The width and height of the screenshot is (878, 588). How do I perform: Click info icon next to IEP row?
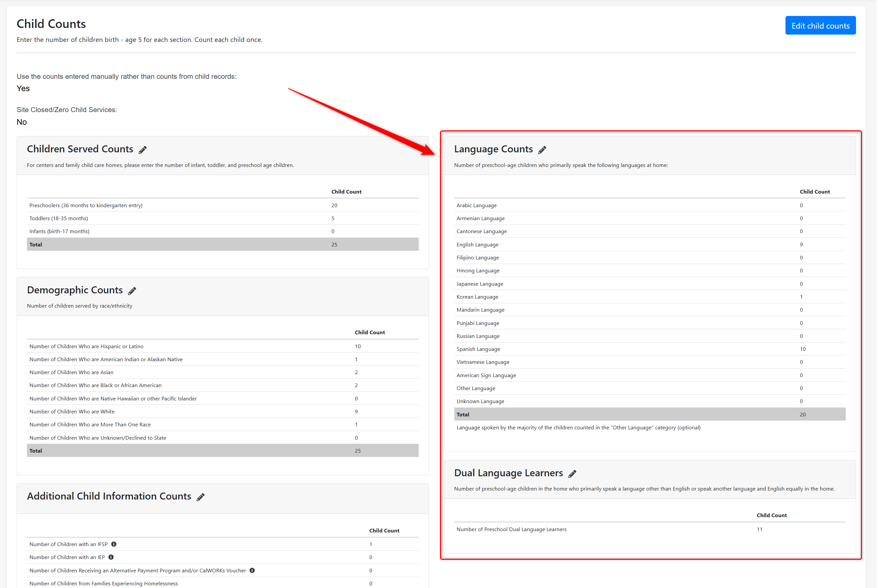[111, 557]
